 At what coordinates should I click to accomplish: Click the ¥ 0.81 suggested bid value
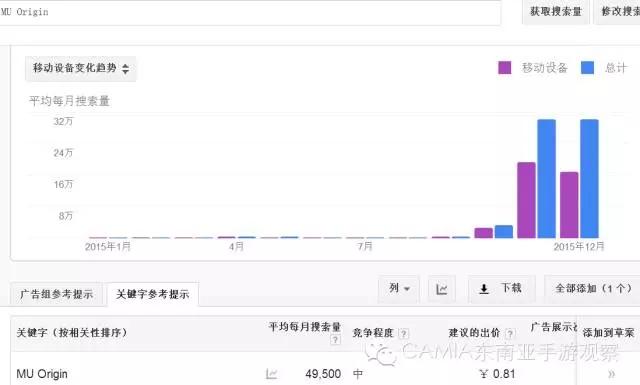[x=497, y=374]
